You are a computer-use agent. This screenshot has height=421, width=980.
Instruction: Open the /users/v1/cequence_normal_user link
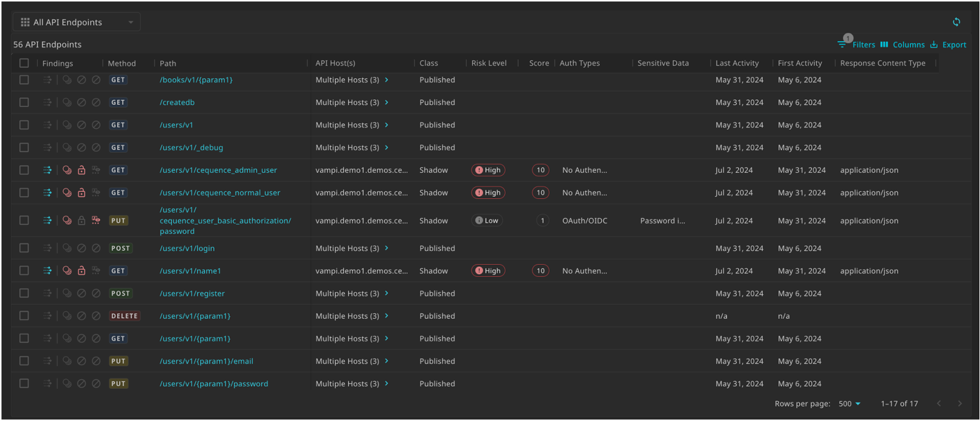220,193
